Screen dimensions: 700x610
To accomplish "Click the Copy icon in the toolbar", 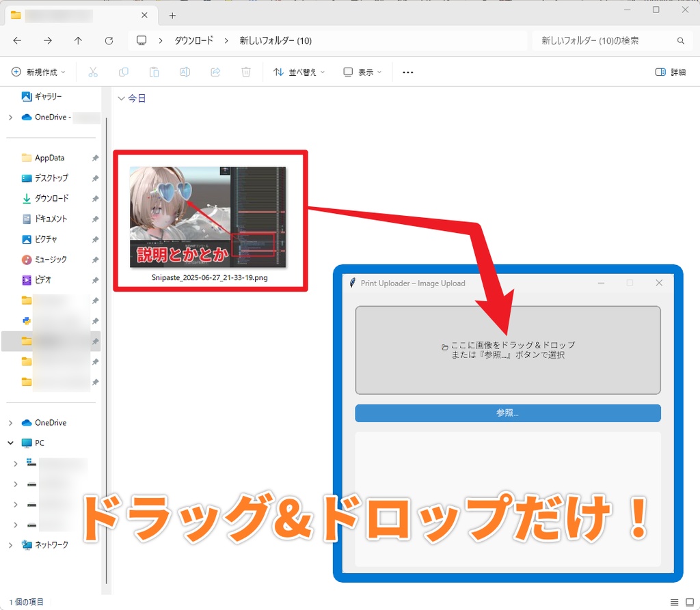I will tap(124, 72).
